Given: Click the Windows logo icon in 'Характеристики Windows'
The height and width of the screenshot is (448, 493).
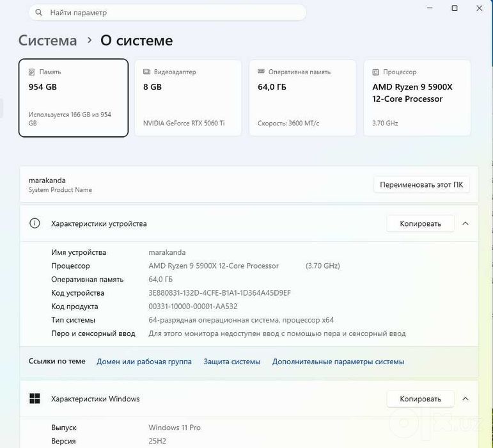Looking at the screenshot, I should coord(35,398).
